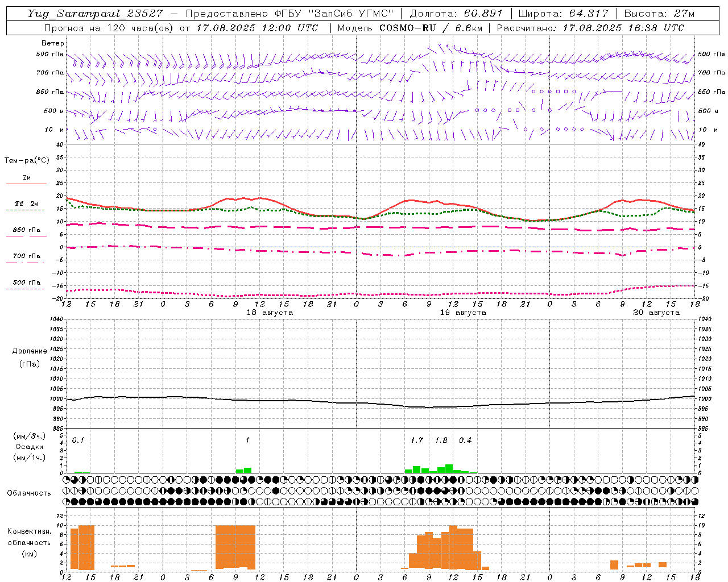Click the '(мм/3ч.)' precipitation unit label

(30, 436)
